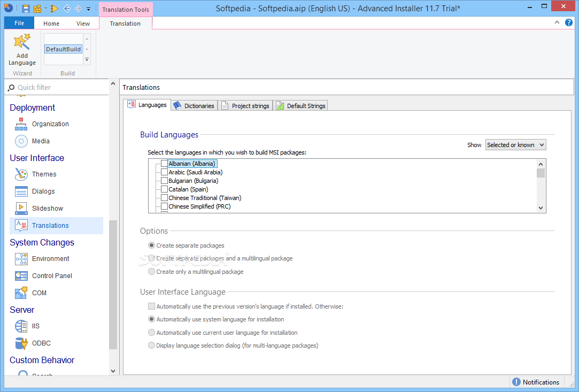Select the Translations sidebar icon
This screenshot has width=579, height=392.
pyautogui.click(x=21, y=225)
